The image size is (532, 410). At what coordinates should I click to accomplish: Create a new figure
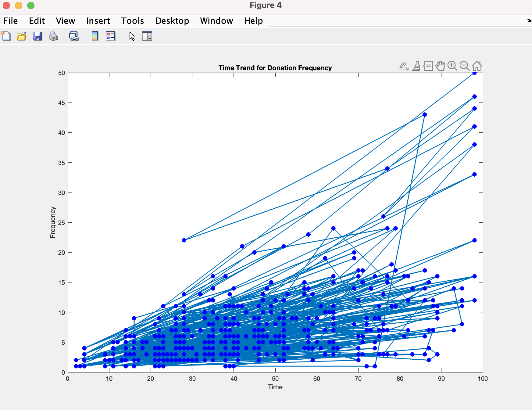click(6, 36)
